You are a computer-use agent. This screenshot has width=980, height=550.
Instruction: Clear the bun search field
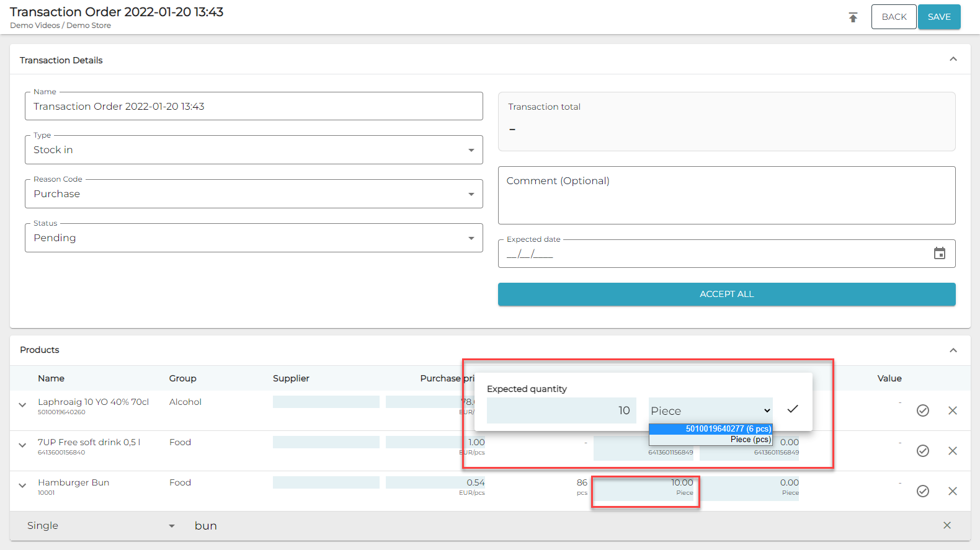pos(947,525)
